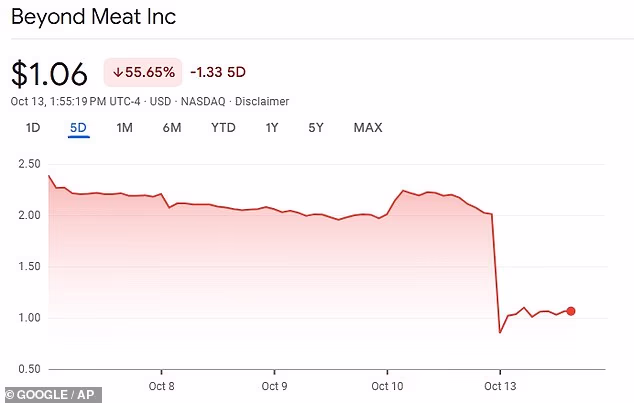Click the Oct 9 date marker
634x403 pixels.
tap(274, 385)
